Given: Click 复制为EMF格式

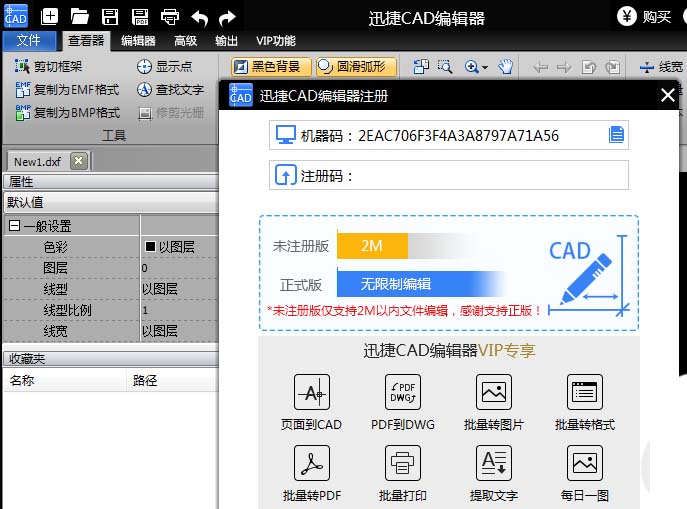Looking at the screenshot, I should 67,89.
